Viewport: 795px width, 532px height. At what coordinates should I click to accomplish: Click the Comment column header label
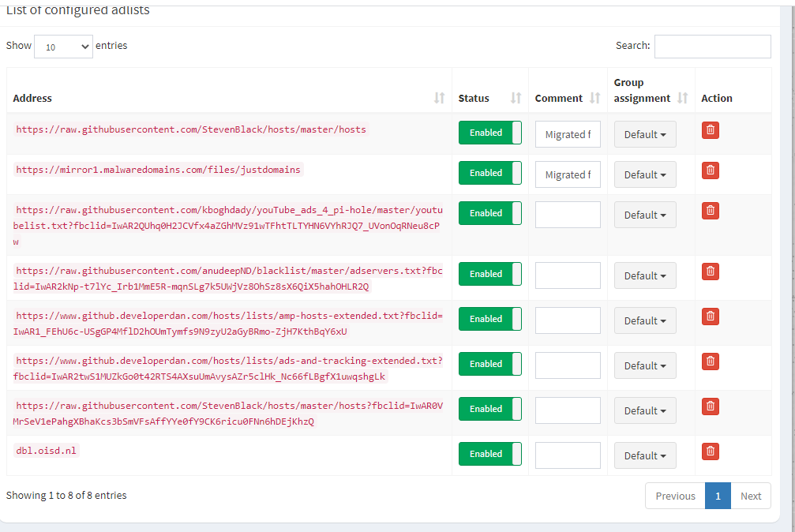point(559,99)
